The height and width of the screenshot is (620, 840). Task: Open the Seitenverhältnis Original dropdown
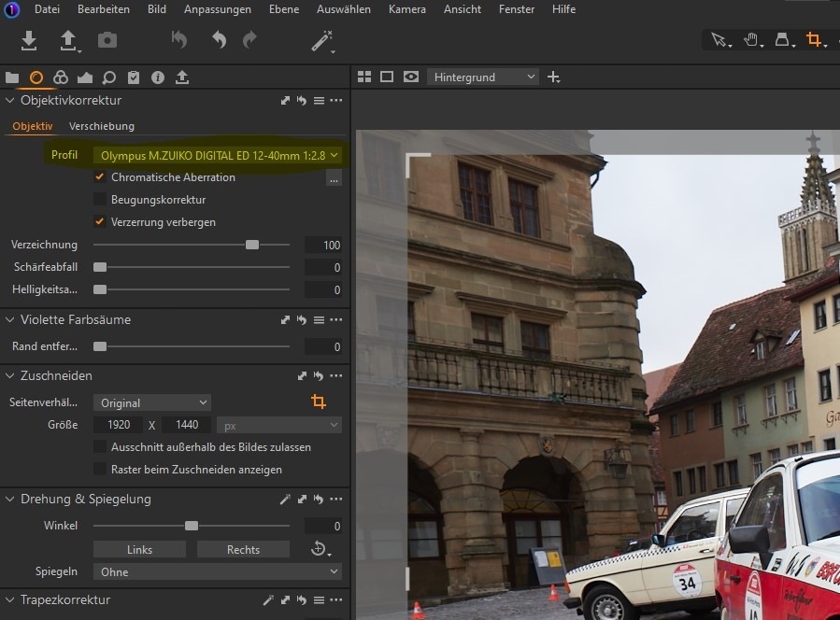[x=151, y=402]
